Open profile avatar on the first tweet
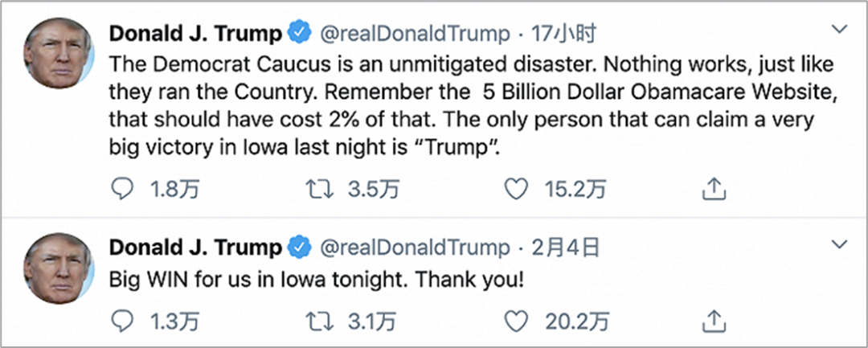868x348 pixels. click(x=59, y=53)
